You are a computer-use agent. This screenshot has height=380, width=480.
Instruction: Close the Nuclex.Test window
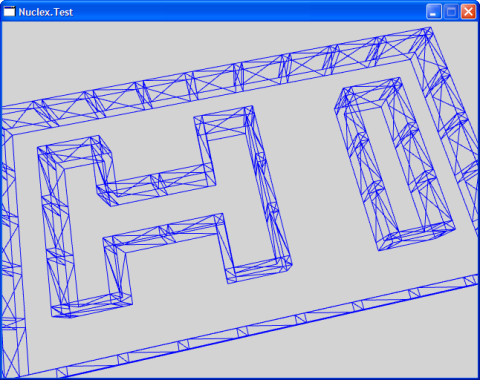pos(468,12)
